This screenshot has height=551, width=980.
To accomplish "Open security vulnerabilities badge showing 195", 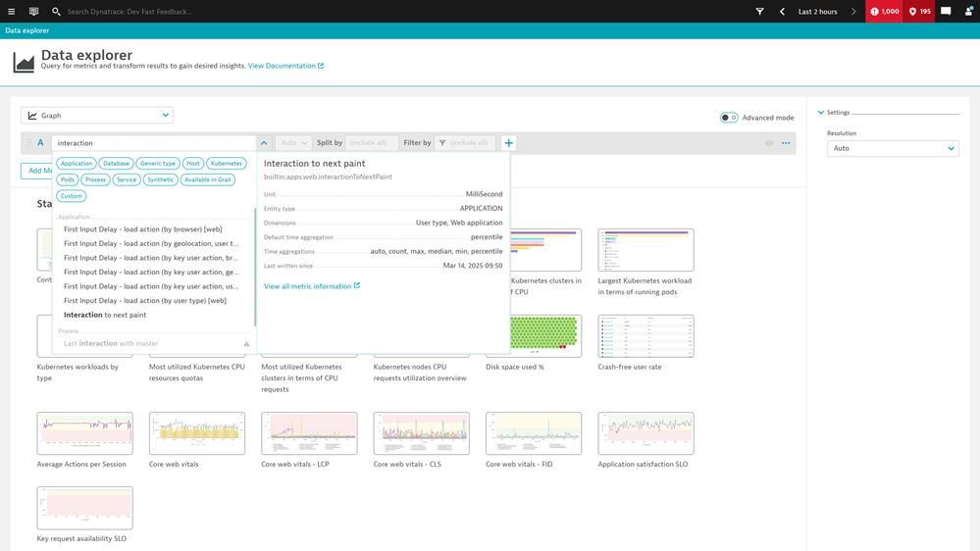I will 919,12.
